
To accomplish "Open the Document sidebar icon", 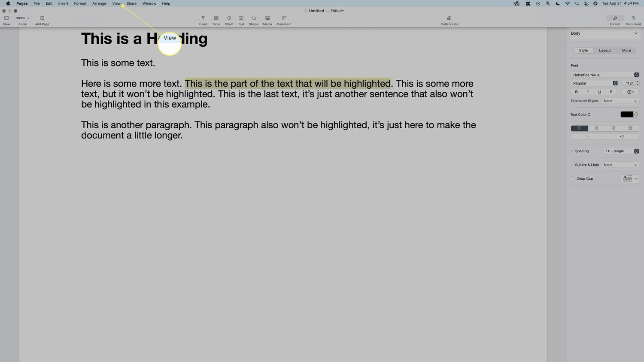I will [x=633, y=18].
